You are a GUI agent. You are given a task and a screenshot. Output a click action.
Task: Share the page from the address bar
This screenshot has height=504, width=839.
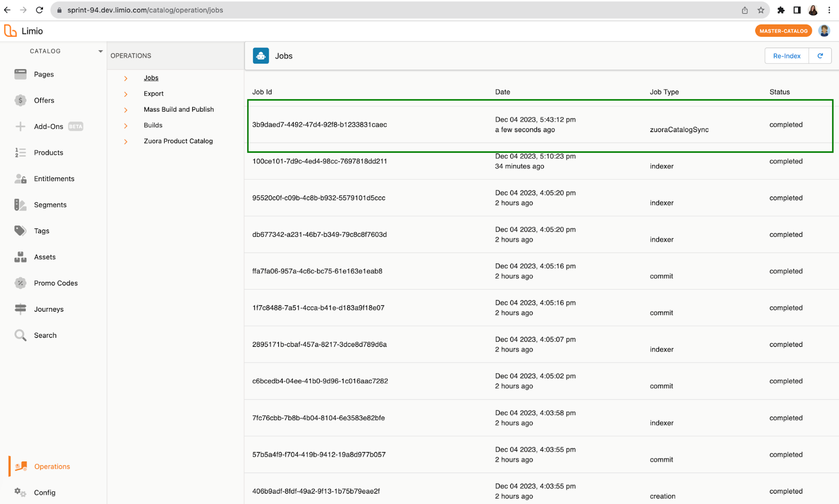pos(745,10)
